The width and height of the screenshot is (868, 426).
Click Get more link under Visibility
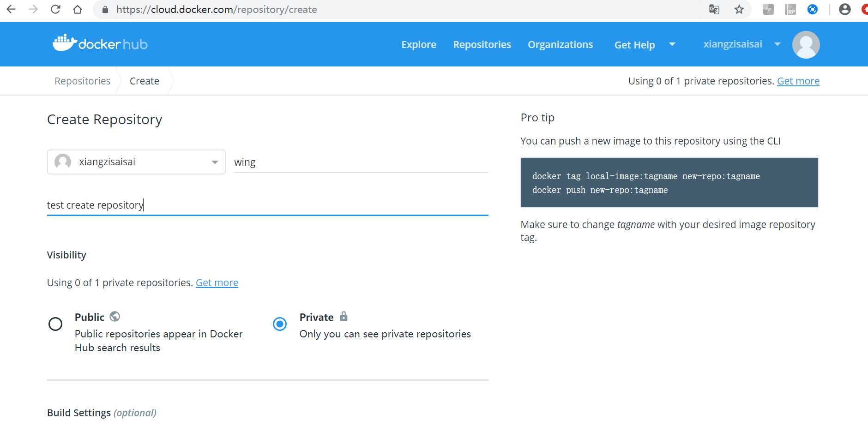tap(217, 283)
